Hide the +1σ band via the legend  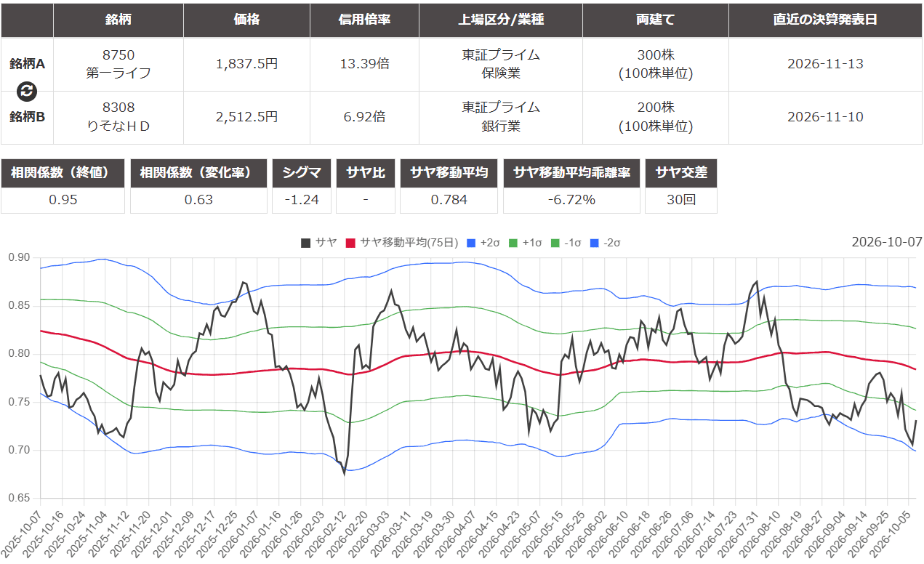(x=526, y=243)
